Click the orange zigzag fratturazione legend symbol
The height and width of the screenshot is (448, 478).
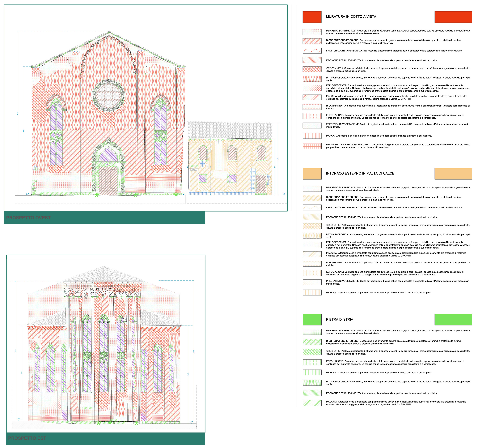coord(312,207)
